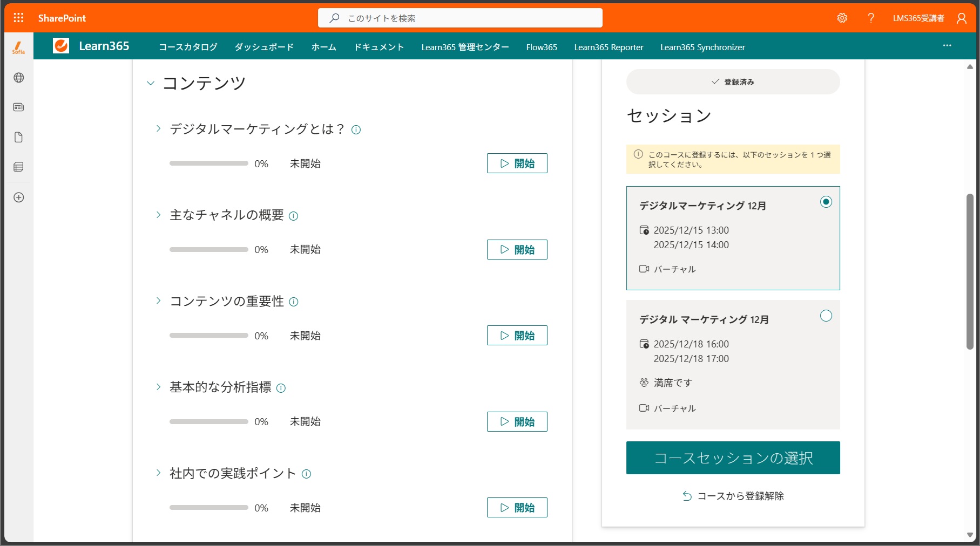Click the scrollbar down arrow
This screenshot has height=546, width=980.
970,535
